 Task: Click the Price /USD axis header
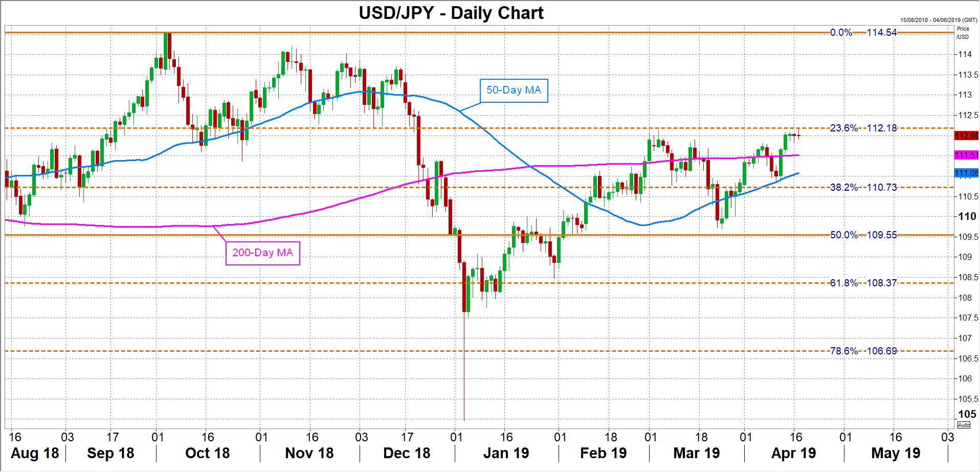point(963,33)
